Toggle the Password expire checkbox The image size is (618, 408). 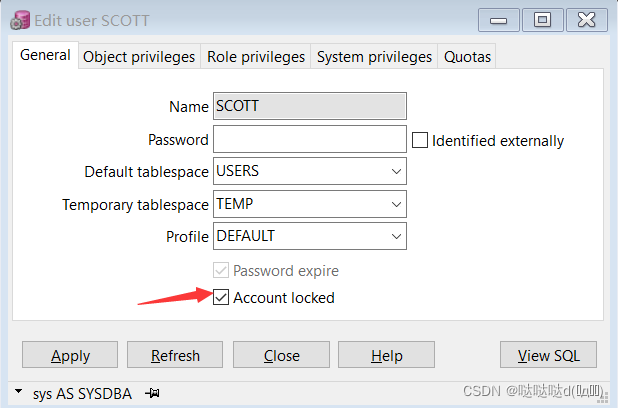click(222, 270)
